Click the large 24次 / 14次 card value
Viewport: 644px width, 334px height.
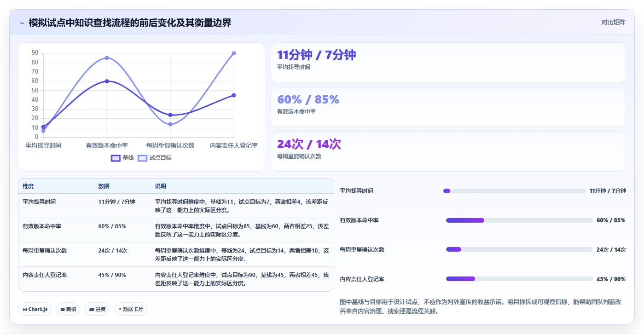(x=309, y=144)
